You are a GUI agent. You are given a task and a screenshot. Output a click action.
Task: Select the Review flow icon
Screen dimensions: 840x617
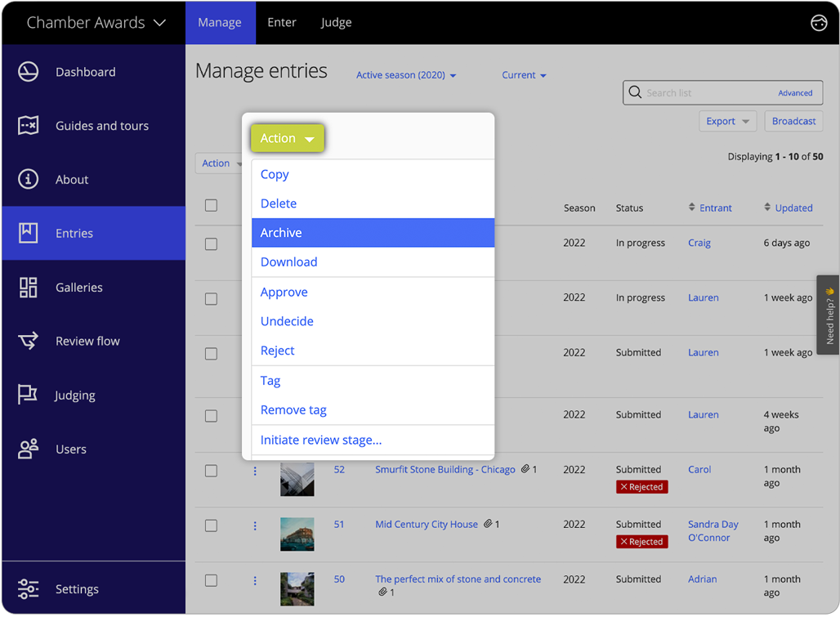click(27, 341)
